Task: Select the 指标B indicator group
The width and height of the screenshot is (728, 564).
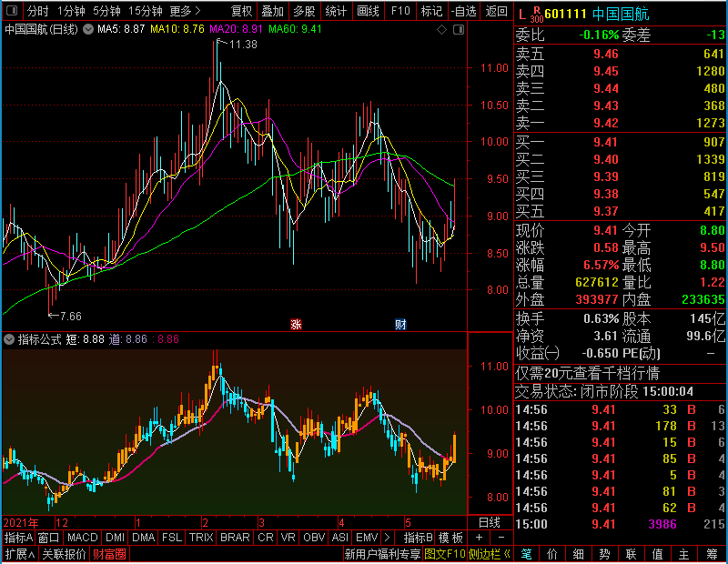Action: pos(418,538)
